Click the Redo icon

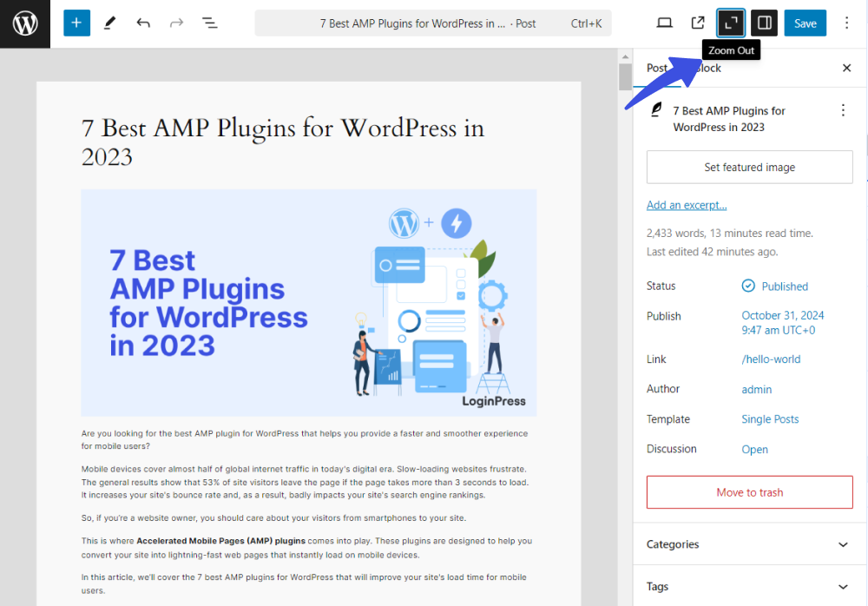click(x=176, y=23)
